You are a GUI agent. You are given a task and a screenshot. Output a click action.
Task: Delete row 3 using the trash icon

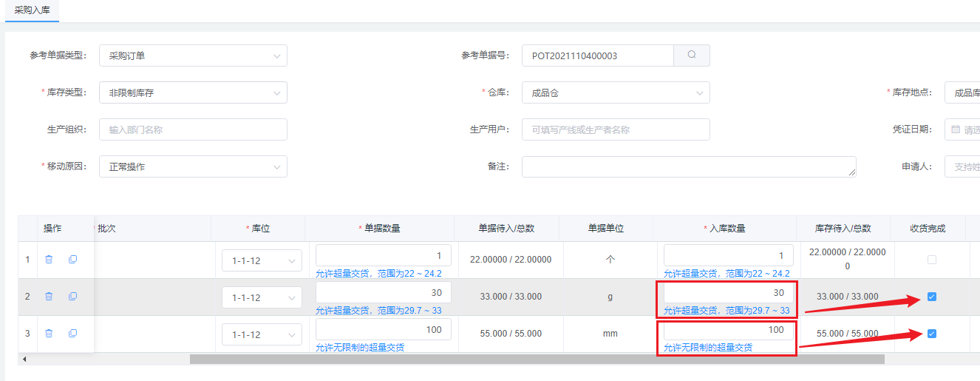coord(49,334)
